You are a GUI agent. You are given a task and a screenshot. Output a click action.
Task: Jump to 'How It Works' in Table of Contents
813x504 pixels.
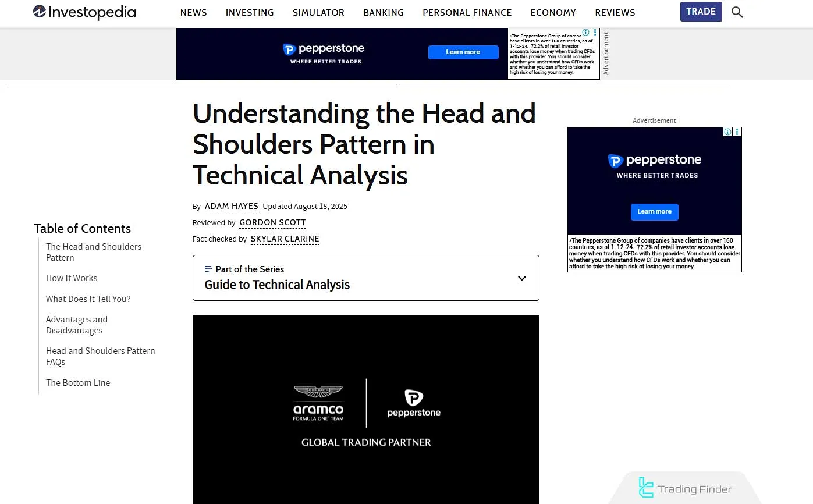(x=72, y=278)
